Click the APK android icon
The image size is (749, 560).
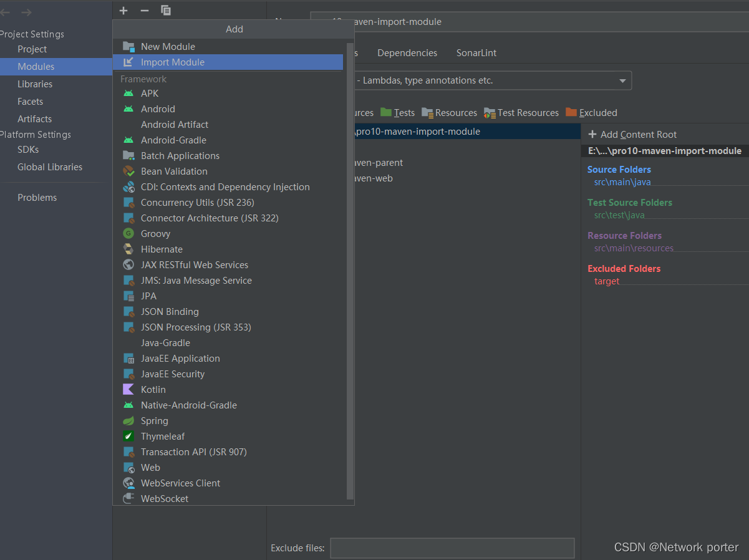[128, 94]
